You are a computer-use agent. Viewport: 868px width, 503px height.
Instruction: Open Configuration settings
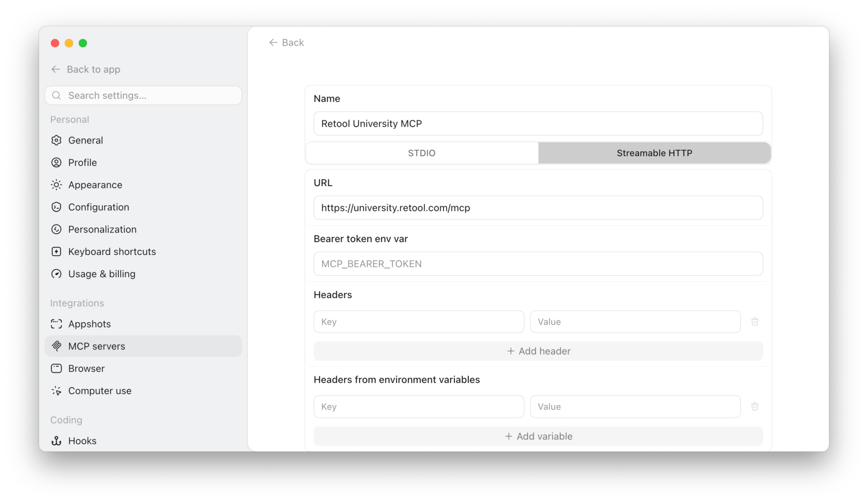click(143, 207)
